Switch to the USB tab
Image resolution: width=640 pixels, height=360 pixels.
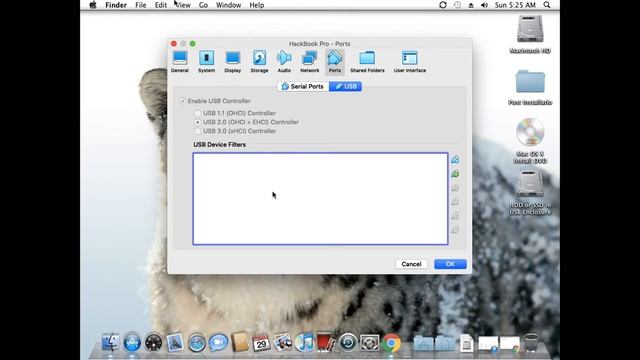(345, 87)
